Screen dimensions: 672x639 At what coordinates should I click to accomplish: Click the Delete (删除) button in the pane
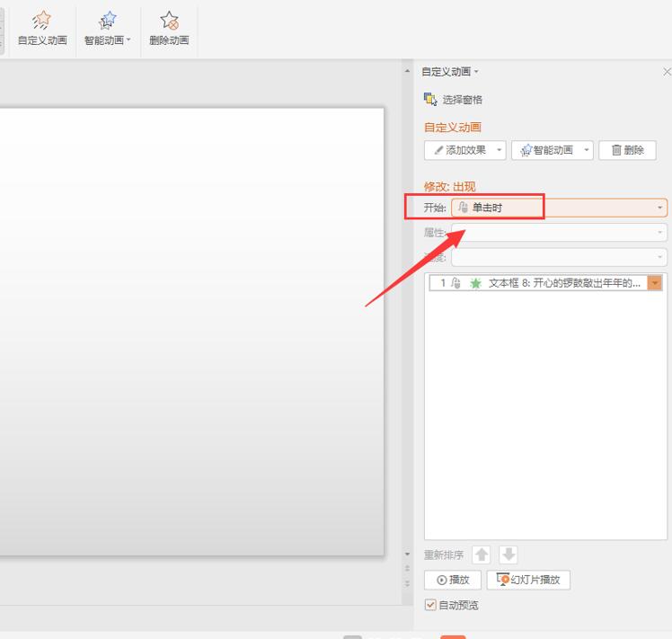pyautogui.click(x=627, y=150)
